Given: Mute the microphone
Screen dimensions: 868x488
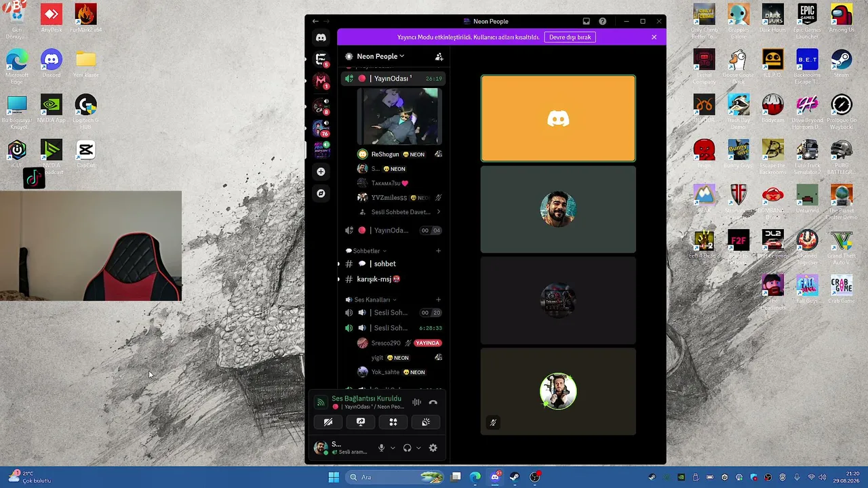Looking at the screenshot, I should pos(381,448).
